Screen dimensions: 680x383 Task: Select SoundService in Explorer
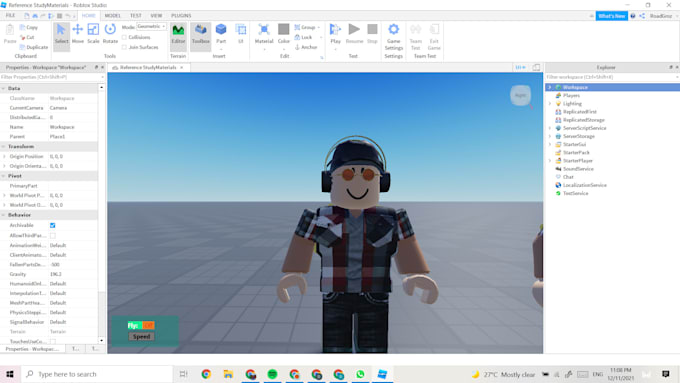[578, 169]
